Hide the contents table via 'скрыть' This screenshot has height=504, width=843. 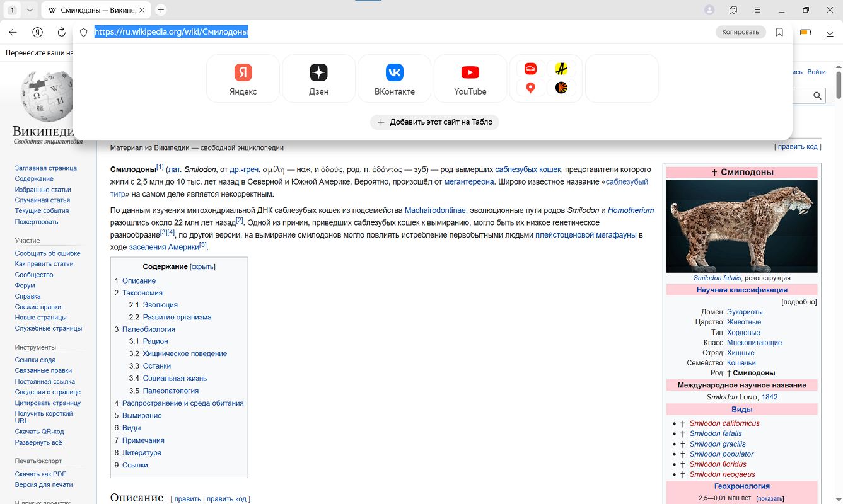click(202, 266)
